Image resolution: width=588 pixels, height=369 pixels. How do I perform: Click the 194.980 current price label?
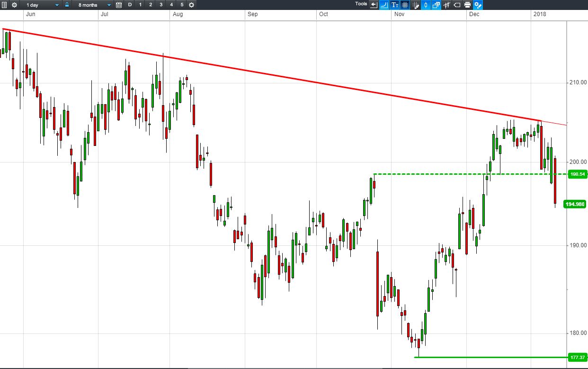(575, 204)
